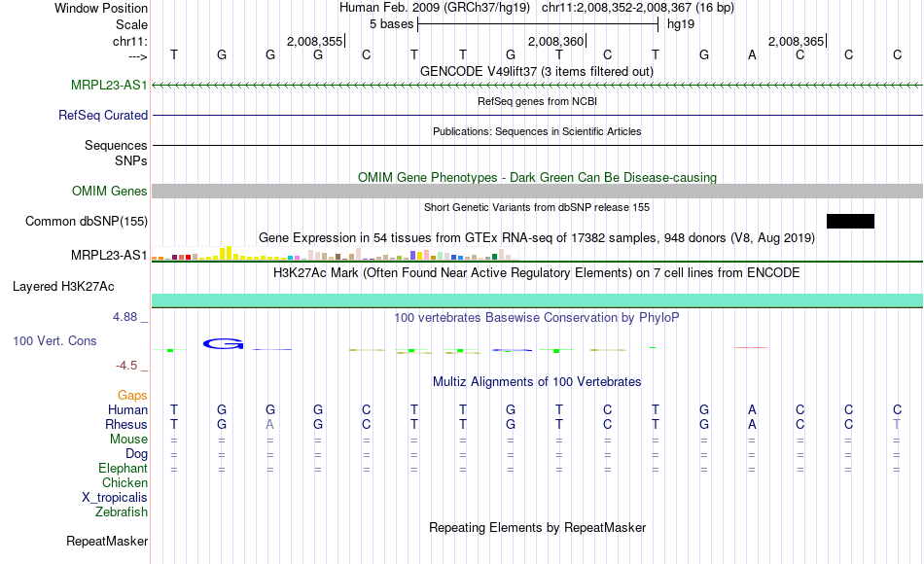Click the large blue G conservation logo
Screen dimensions: 924x564
pyautogui.click(x=223, y=343)
